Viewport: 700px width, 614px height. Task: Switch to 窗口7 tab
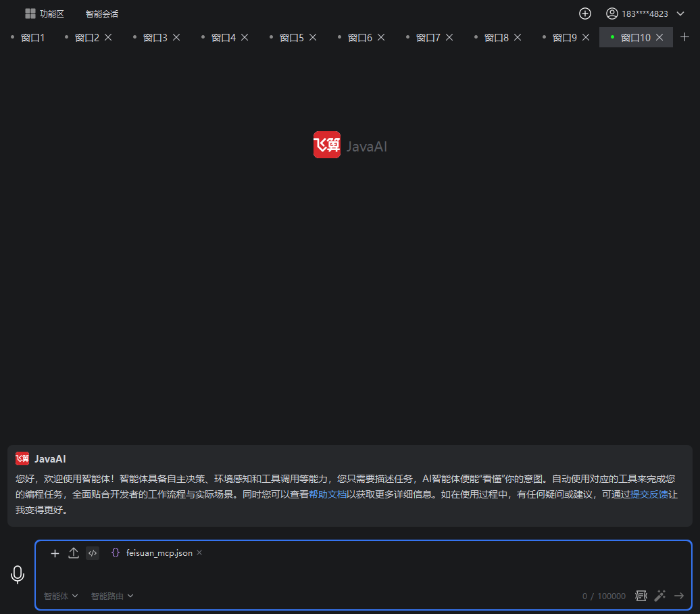(x=428, y=38)
